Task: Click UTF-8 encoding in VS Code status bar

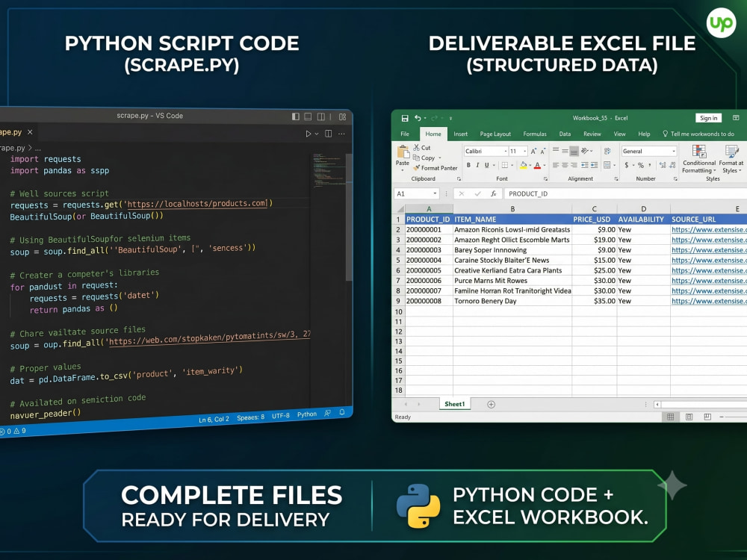Action: (281, 416)
